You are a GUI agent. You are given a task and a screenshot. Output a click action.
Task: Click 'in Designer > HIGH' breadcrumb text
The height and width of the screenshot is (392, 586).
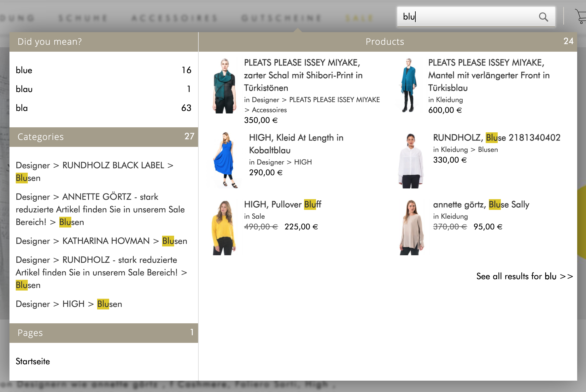[280, 162]
